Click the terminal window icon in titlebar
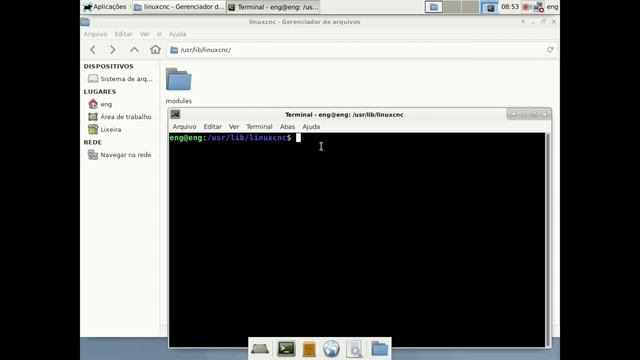 [175, 114]
